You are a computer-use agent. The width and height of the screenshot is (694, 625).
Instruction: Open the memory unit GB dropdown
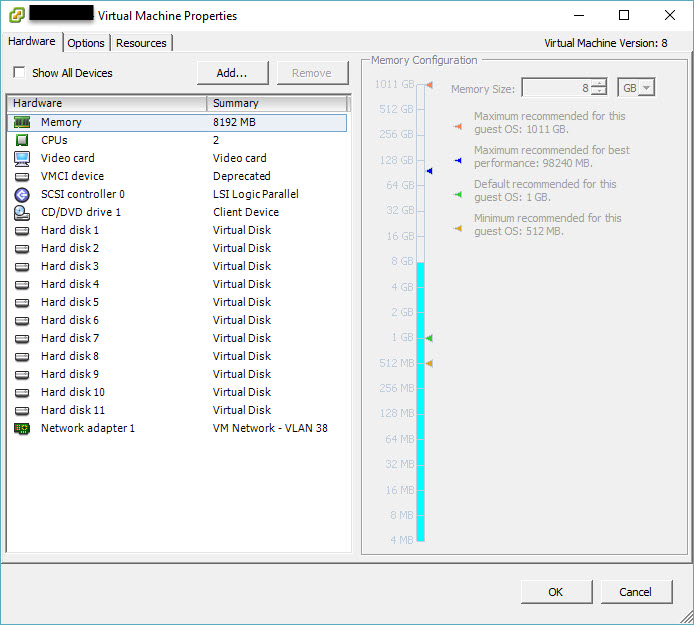[x=645, y=88]
